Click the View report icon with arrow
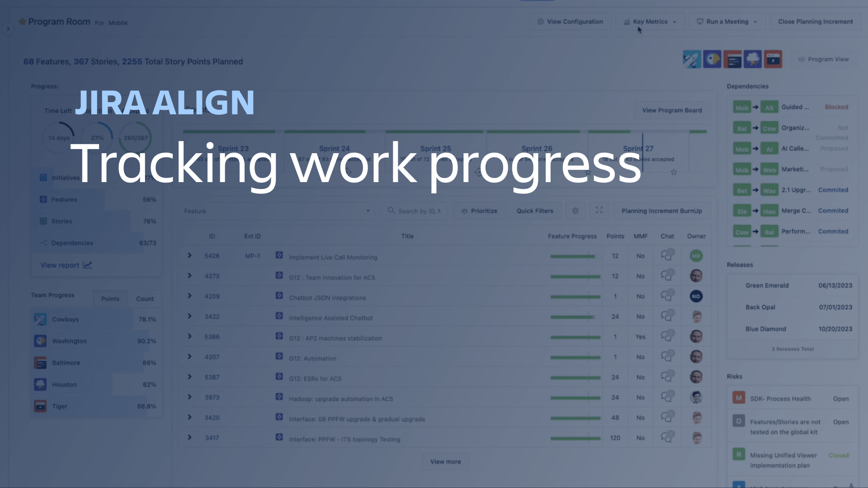 tap(89, 264)
